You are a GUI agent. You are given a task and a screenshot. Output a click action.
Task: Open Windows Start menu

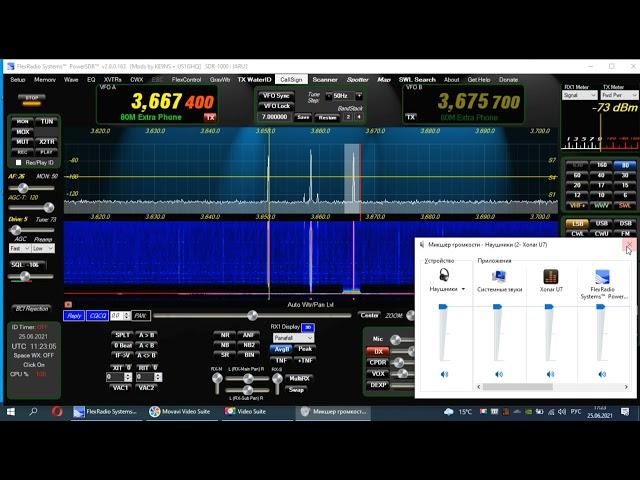[x=11, y=411]
